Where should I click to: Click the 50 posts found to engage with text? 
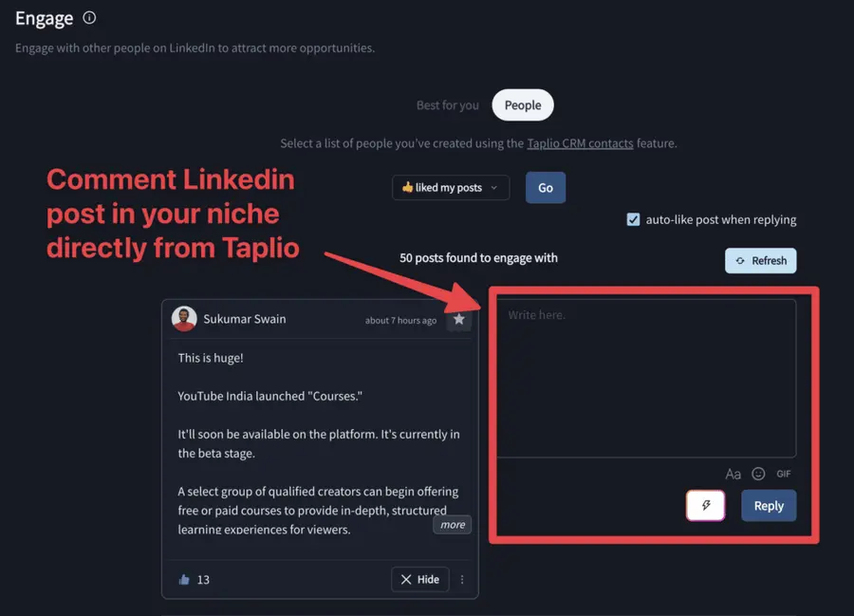tap(478, 257)
